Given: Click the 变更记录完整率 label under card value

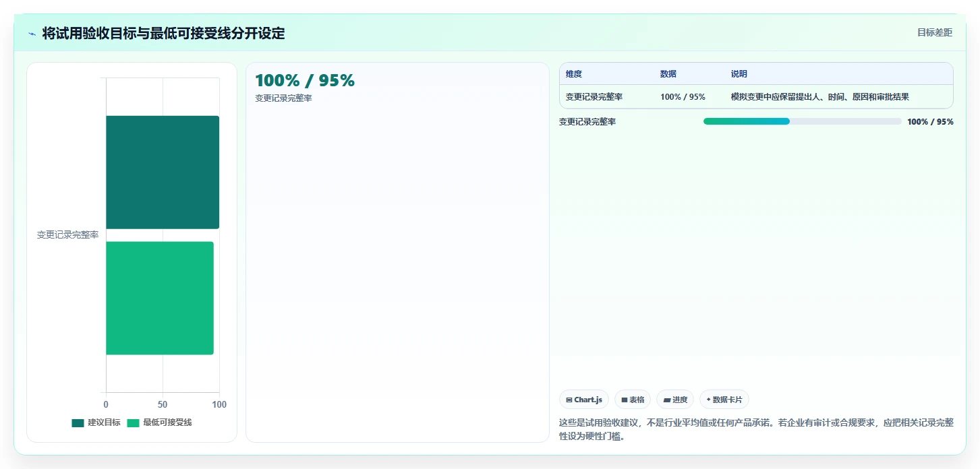Looking at the screenshot, I should (283, 98).
